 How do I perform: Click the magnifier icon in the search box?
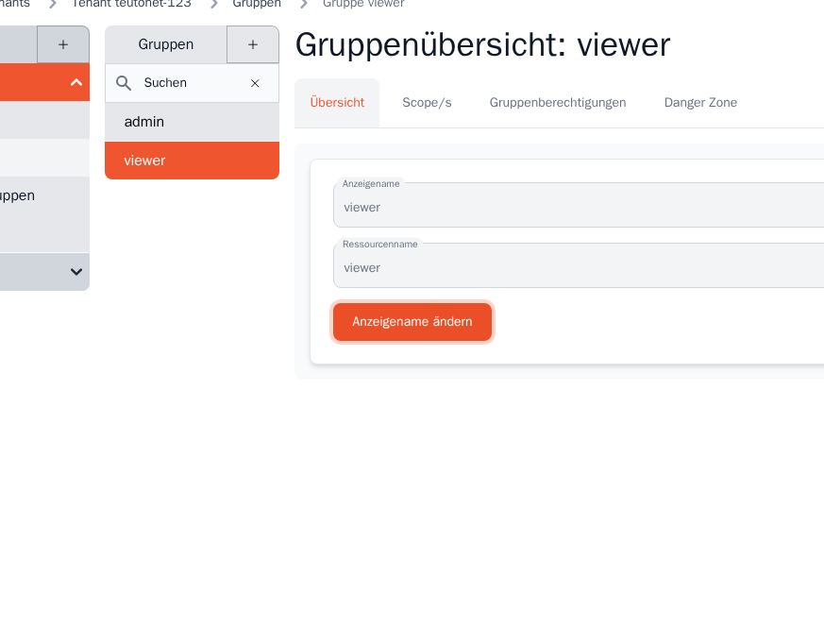124,83
